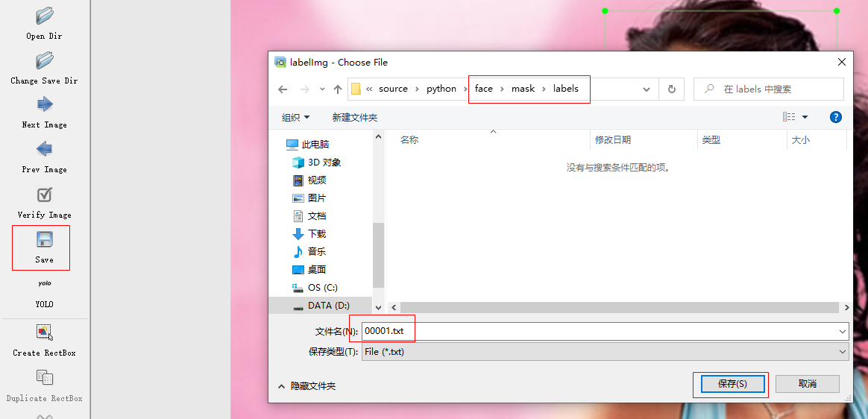Go to Prev Image arrow
The image size is (868, 419).
44,149
